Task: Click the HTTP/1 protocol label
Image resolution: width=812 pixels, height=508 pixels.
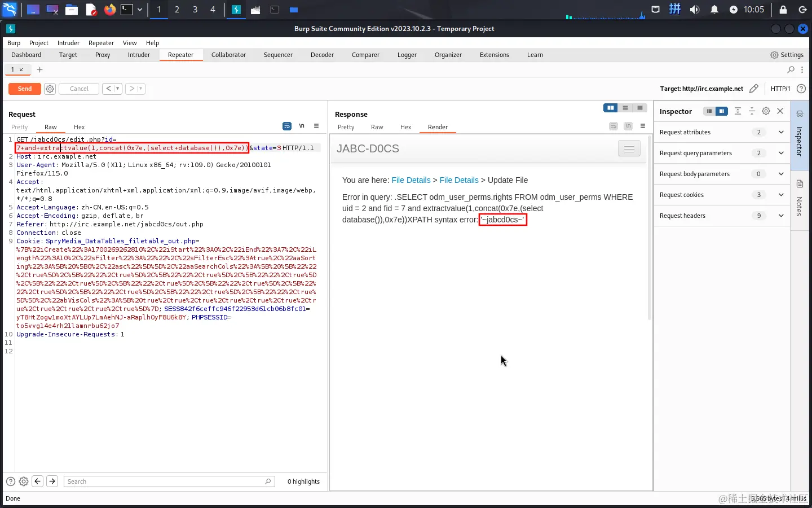Action: point(780,89)
